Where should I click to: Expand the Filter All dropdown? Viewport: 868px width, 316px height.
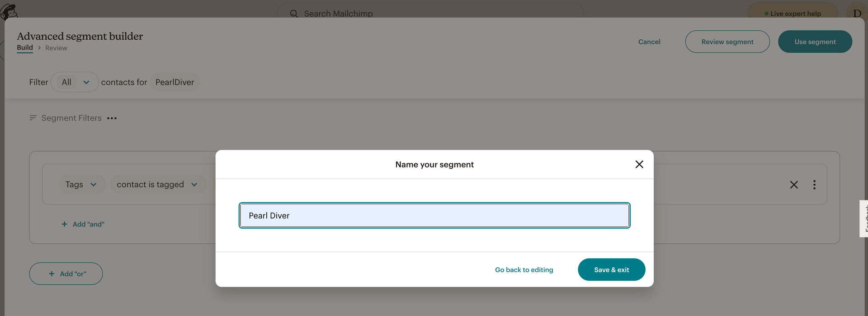(x=75, y=82)
